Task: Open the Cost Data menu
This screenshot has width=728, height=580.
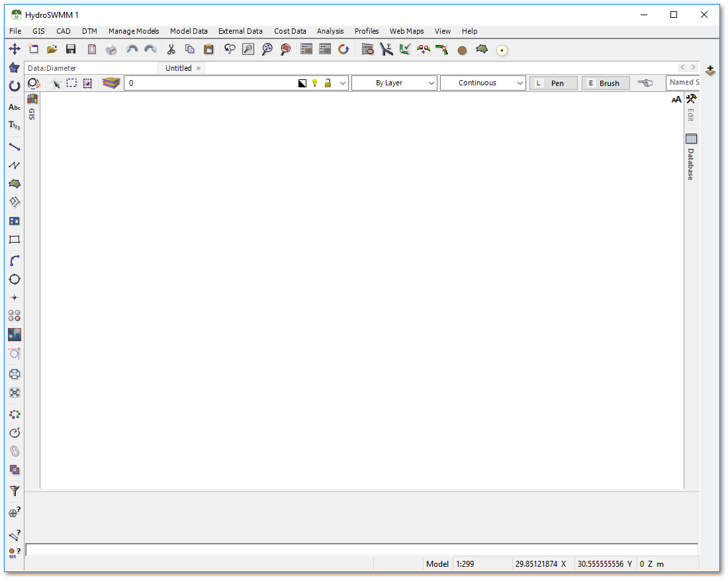Action: [290, 31]
